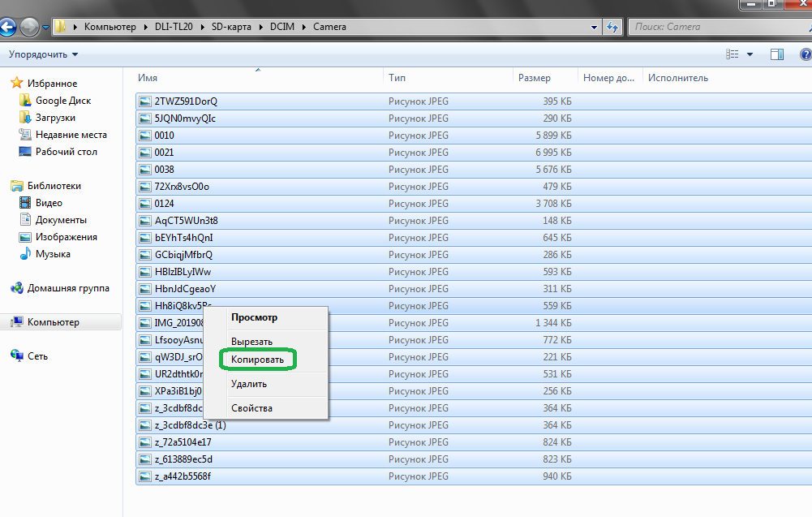The height and width of the screenshot is (517, 812).
Task: Sort files by the Размер column header
Action: (533, 78)
